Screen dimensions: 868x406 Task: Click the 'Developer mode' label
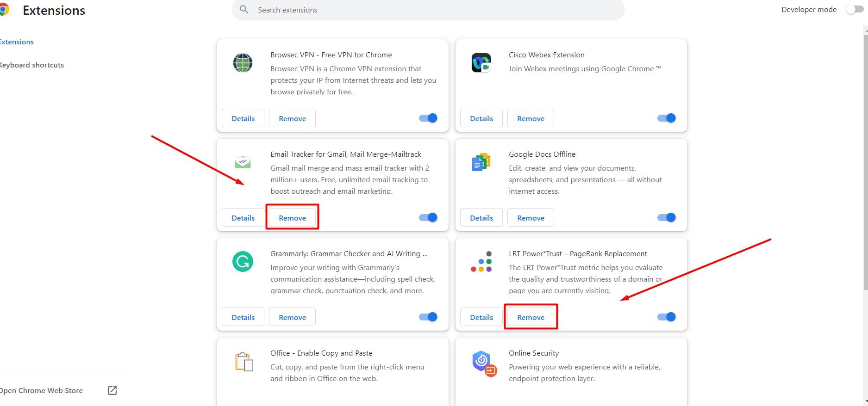click(x=809, y=9)
